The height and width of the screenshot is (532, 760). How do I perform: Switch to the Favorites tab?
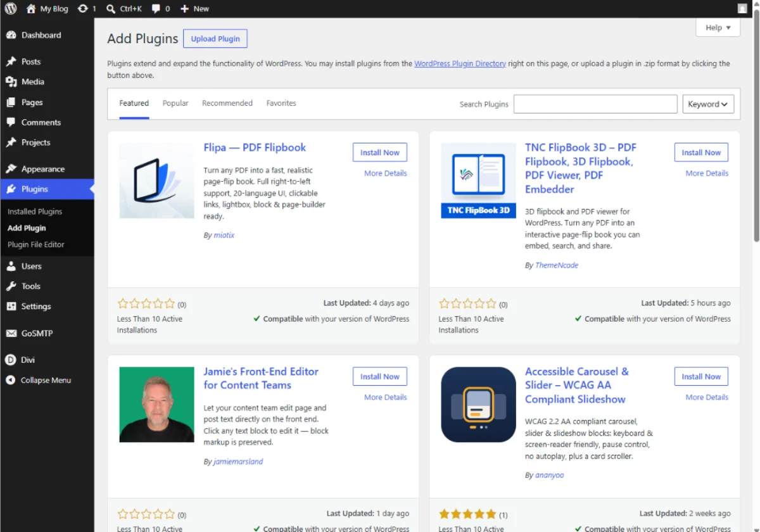pyautogui.click(x=281, y=103)
